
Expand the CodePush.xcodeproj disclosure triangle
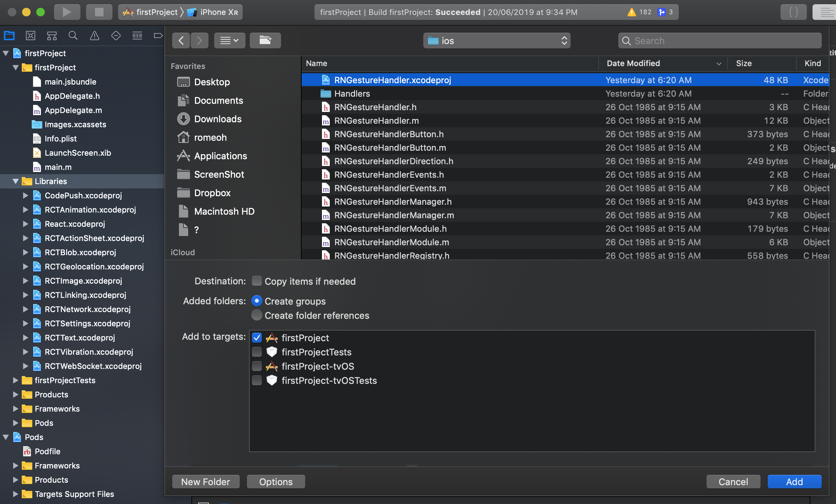point(25,195)
